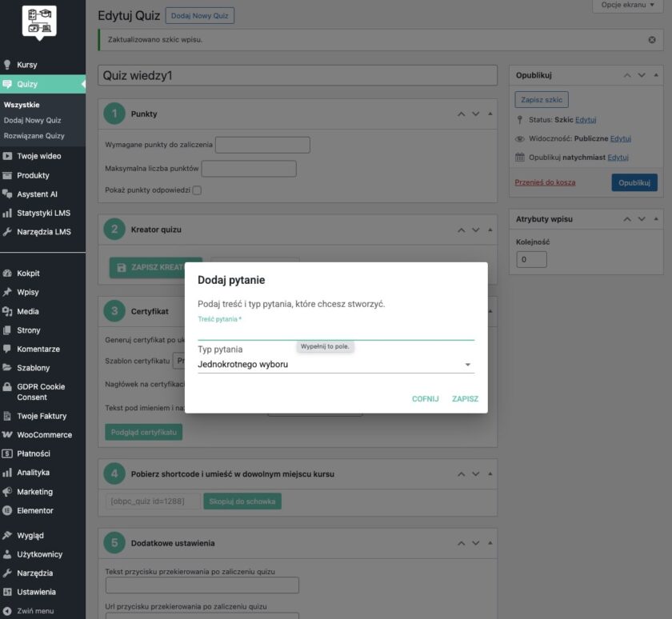Select the Narzędzia LMS wrench icon
The image size is (672, 619).
pyautogui.click(x=8, y=232)
